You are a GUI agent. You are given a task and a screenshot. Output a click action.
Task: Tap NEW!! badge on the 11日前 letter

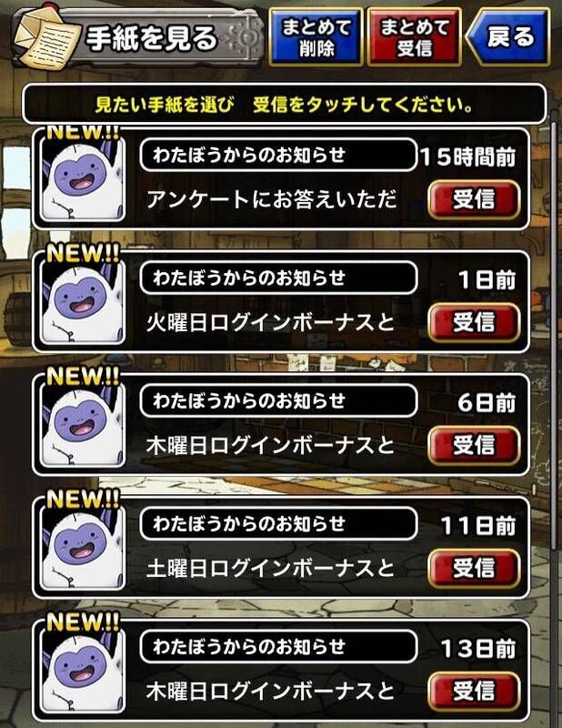pyautogui.click(x=83, y=499)
